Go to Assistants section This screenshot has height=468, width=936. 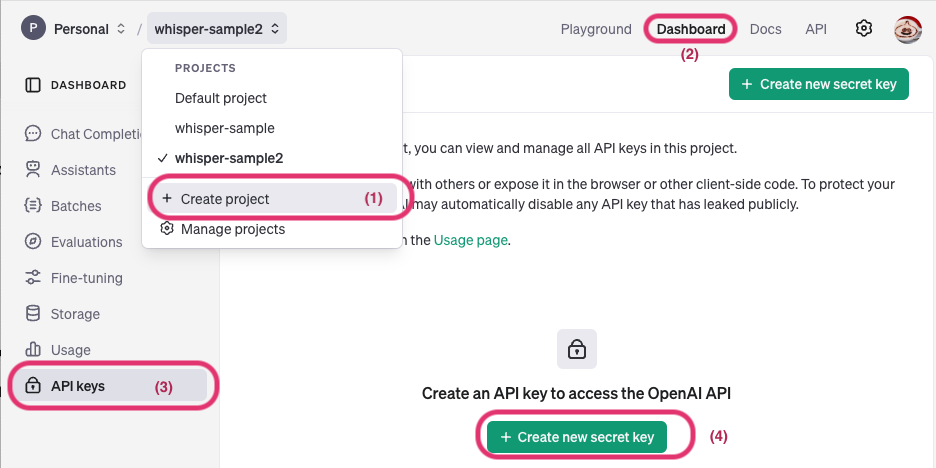pos(83,170)
